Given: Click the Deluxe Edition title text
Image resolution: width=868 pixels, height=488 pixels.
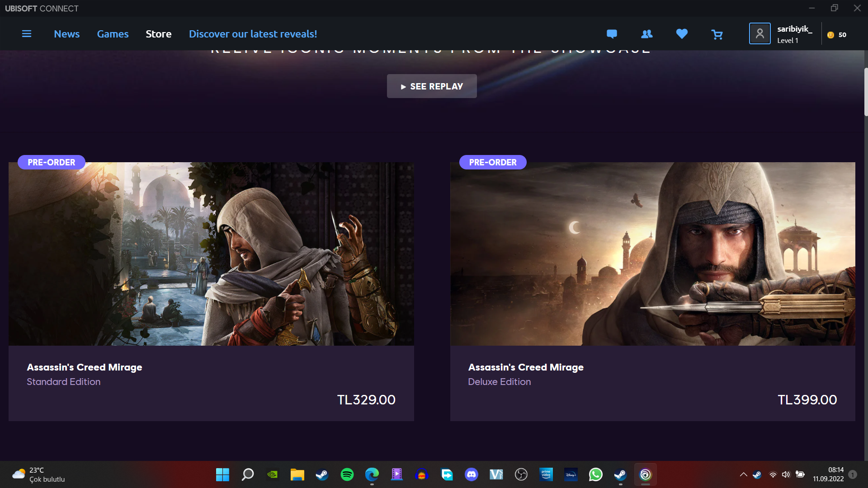Looking at the screenshot, I should coord(499,382).
